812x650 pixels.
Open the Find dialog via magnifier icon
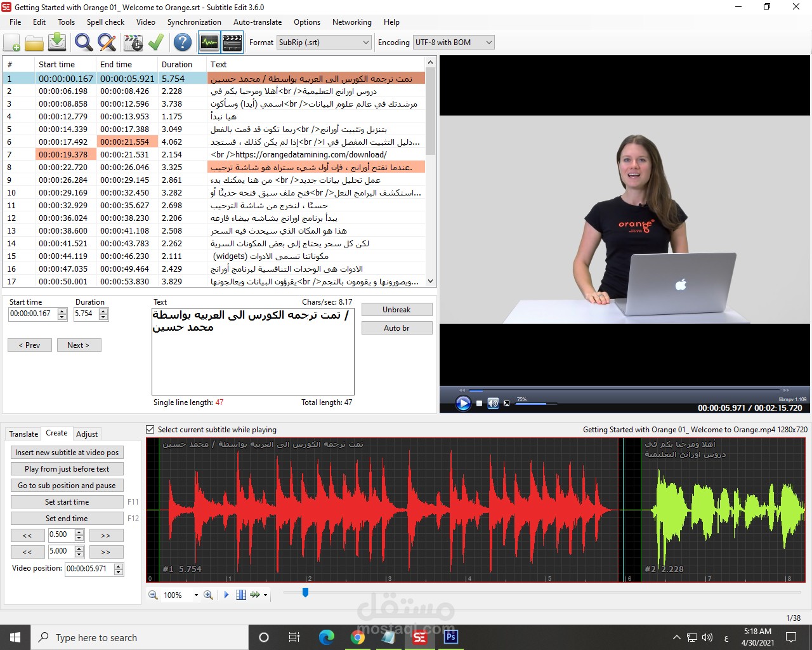click(82, 42)
